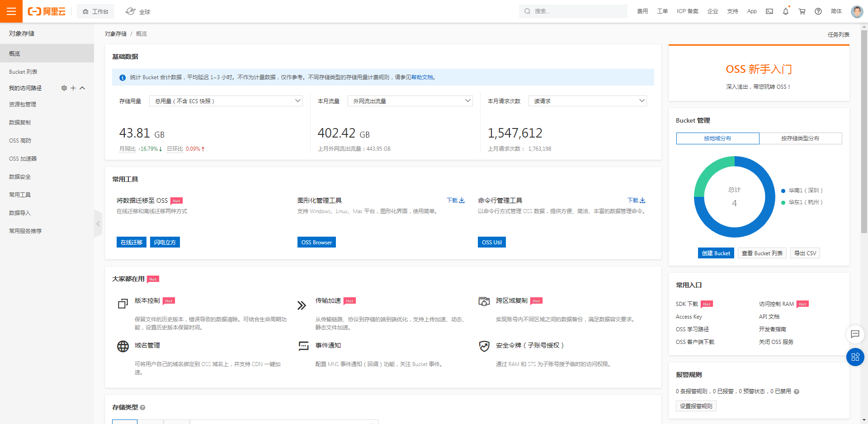The width and height of the screenshot is (868, 424).
Task: Click the OSS Util button
Action: point(492,242)
